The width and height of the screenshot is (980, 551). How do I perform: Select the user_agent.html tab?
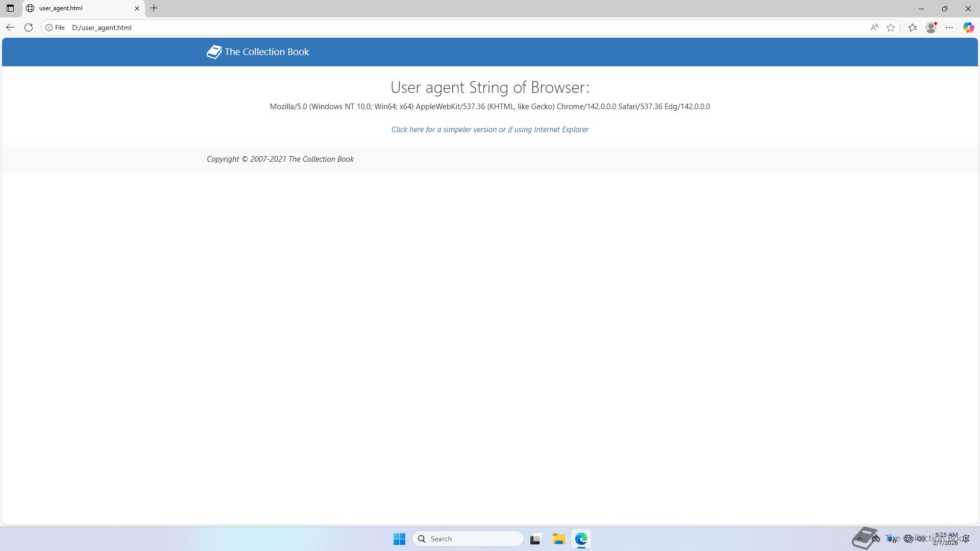pos(77,8)
